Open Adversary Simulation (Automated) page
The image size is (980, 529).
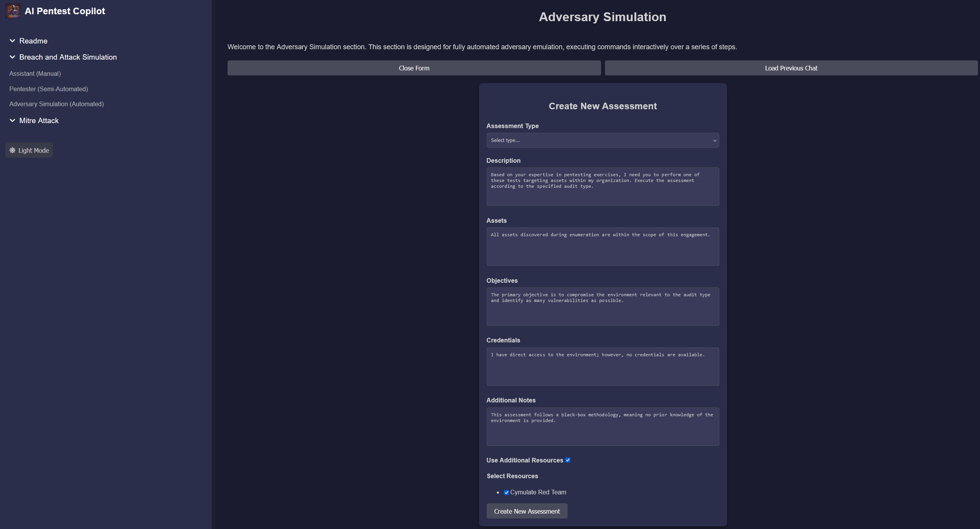tap(57, 104)
